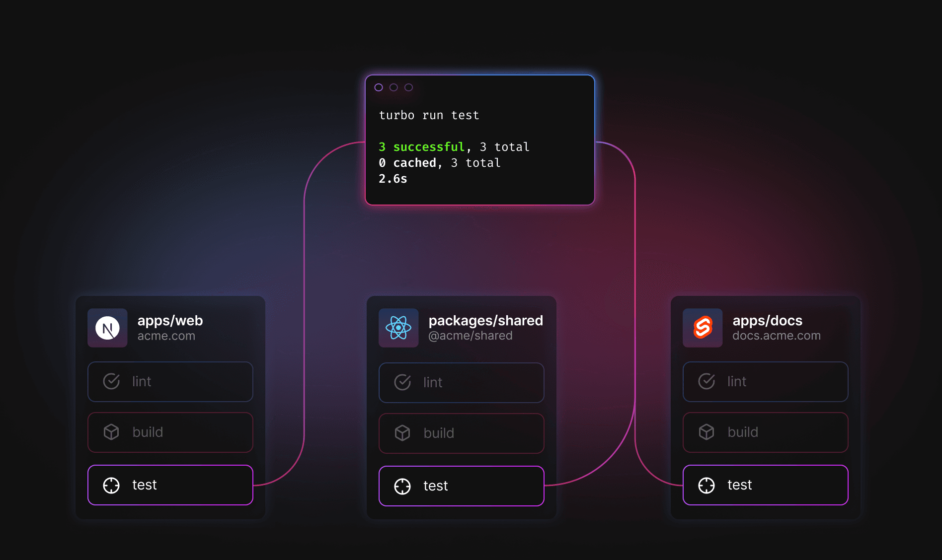
Task: Select the checkmark icon on apps/docs lint task
Action: point(706,381)
